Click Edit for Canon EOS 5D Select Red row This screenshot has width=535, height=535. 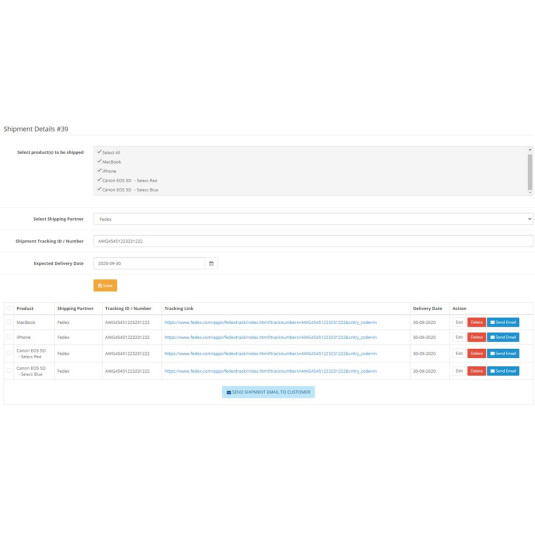point(459,353)
